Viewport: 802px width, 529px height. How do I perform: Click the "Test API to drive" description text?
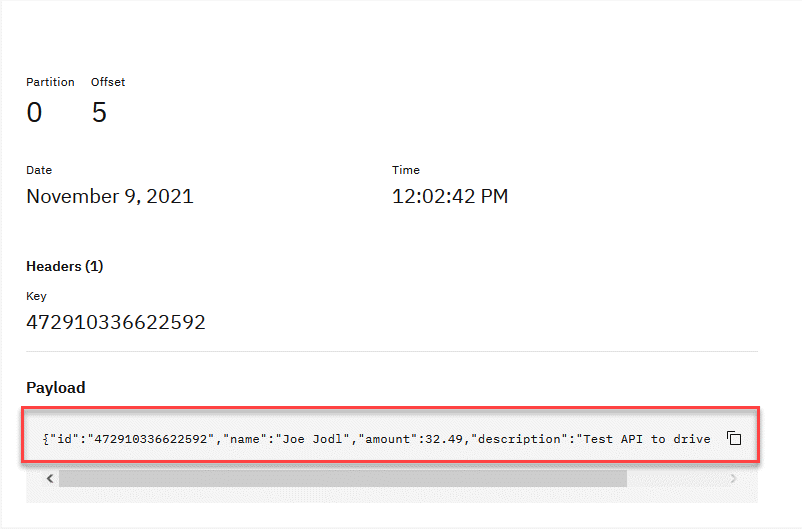(646, 439)
